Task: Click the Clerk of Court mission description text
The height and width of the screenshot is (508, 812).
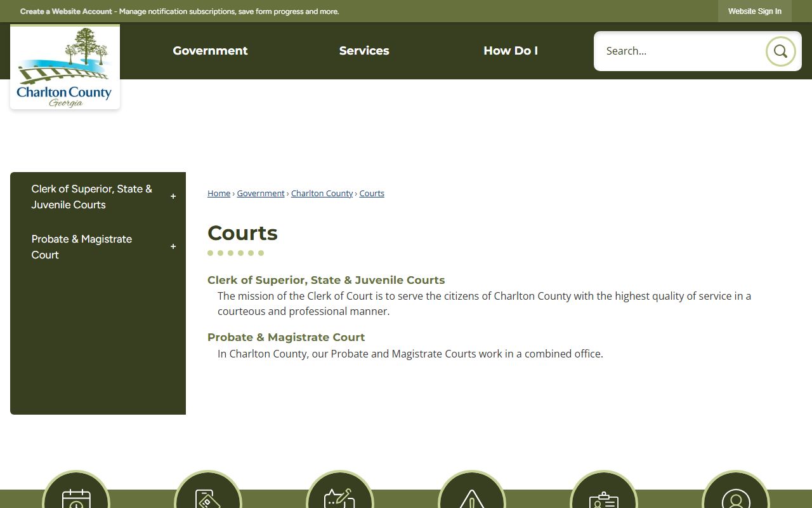Action: coord(484,304)
